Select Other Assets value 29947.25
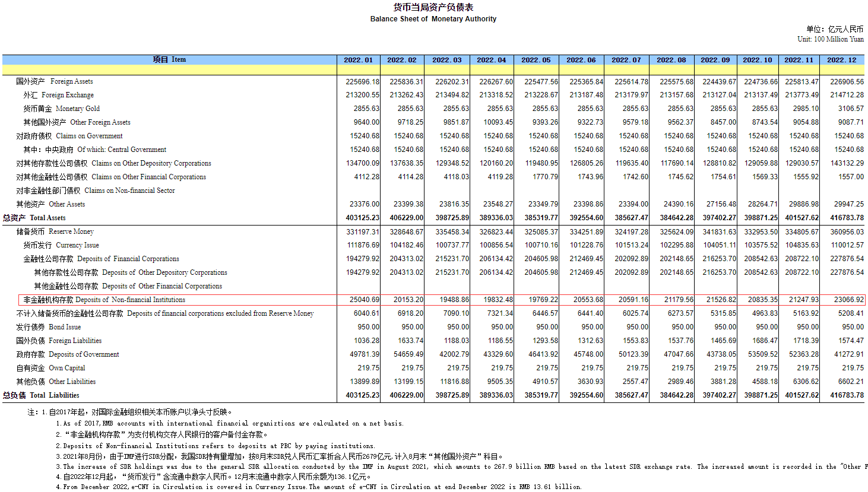The height and width of the screenshot is (492, 868). point(849,205)
